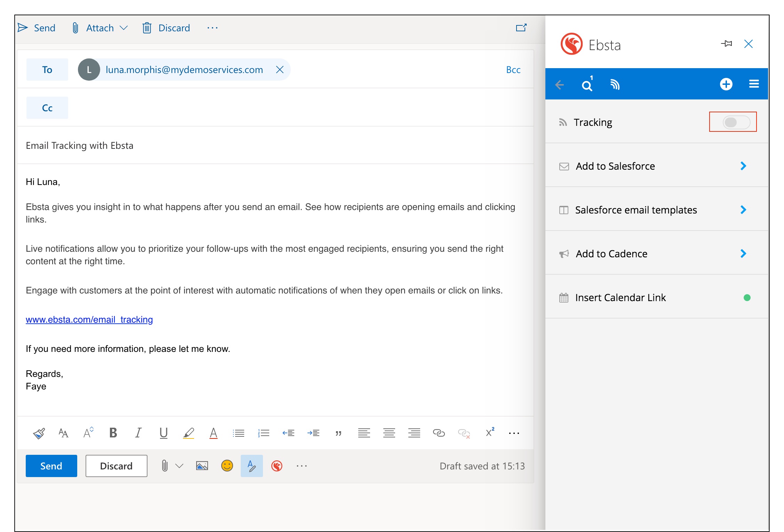The width and height of the screenshot is (784, 532).
Task: Pick the font color tool
Action: pyautogui.click(x=213, y=433)
